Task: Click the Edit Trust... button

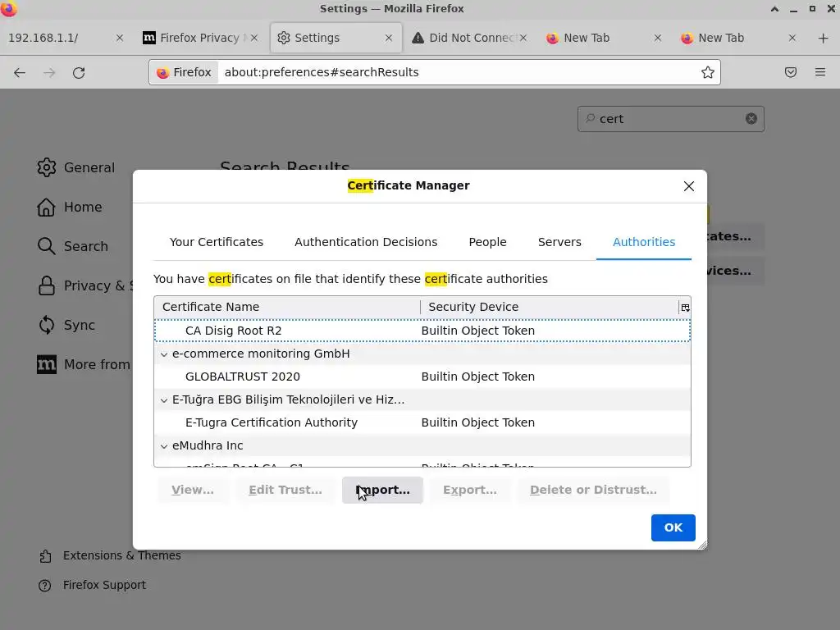Action: click(x=285, y=491)
